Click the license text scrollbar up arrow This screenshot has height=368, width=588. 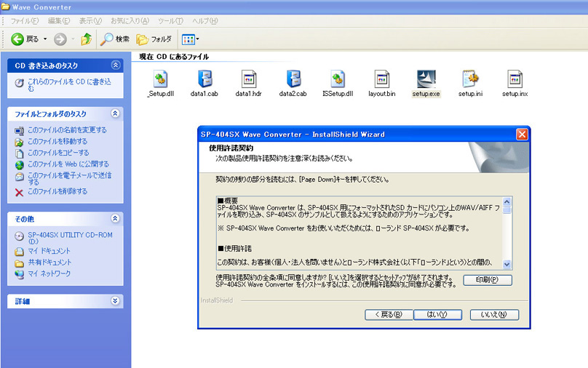(x=507, y=201)
